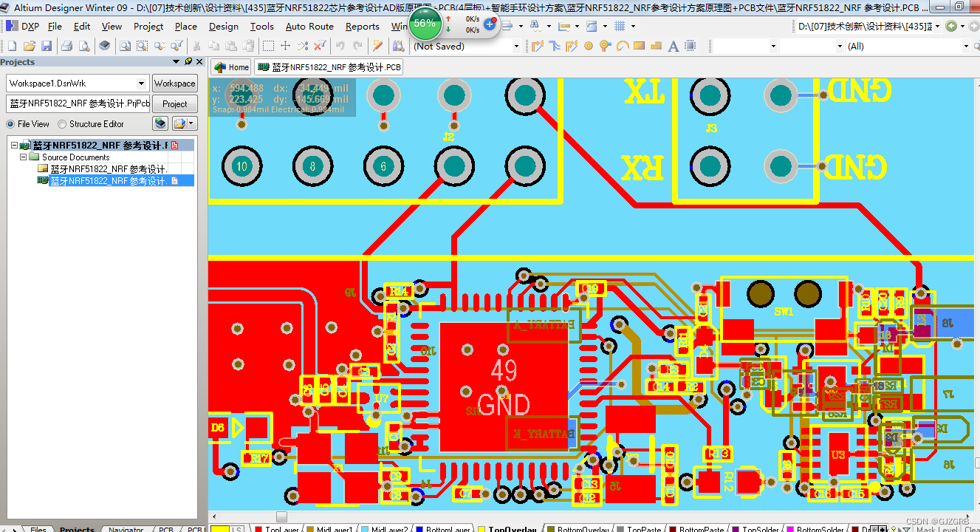Switch to Structure Editor view
This screenshot has height=532, width=980.
pos(61,123)
